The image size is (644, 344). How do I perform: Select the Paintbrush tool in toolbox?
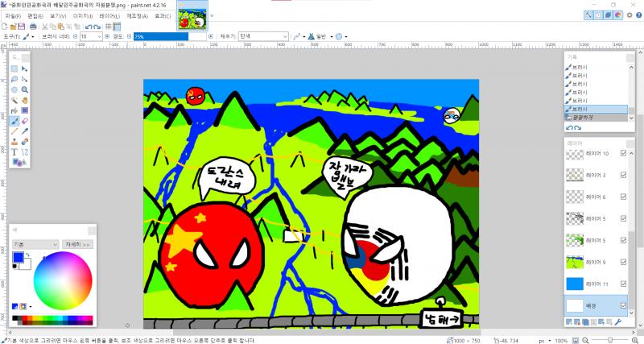pos(14,121)
